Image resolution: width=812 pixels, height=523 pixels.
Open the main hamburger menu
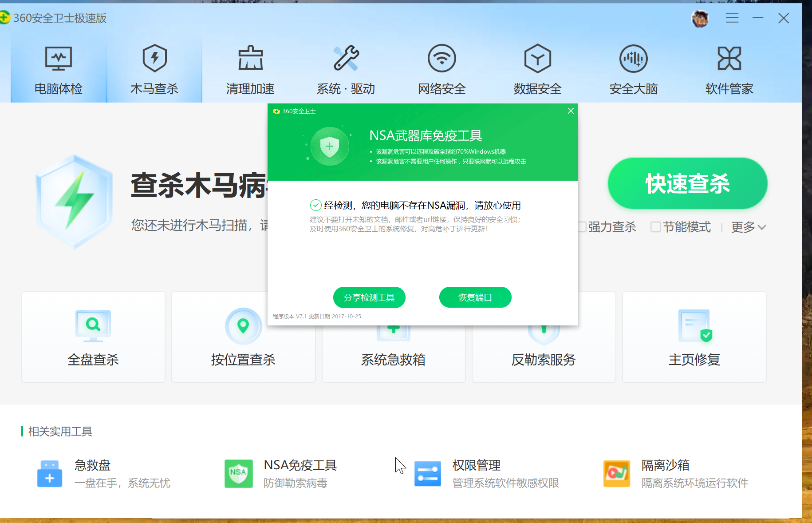(x=732, y=18)
